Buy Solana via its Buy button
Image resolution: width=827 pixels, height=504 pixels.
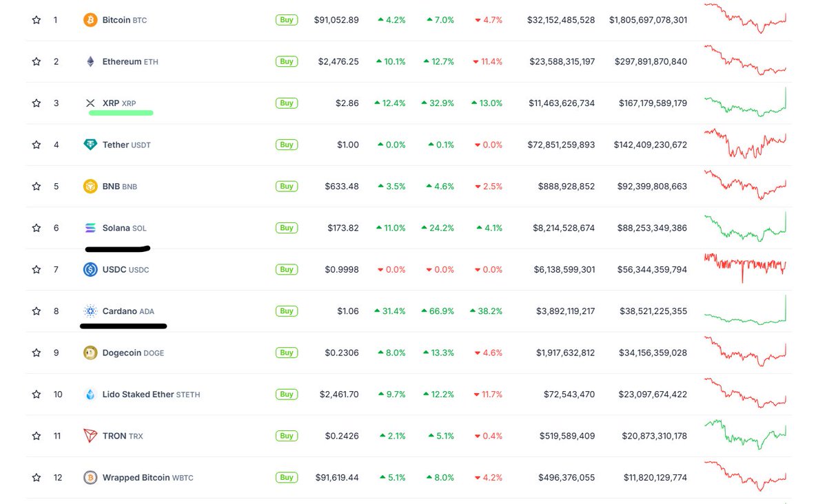[x=287, y=228]
